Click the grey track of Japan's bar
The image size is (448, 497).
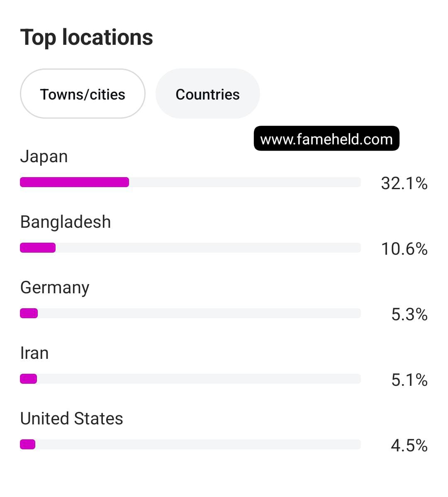pos(245,182)
